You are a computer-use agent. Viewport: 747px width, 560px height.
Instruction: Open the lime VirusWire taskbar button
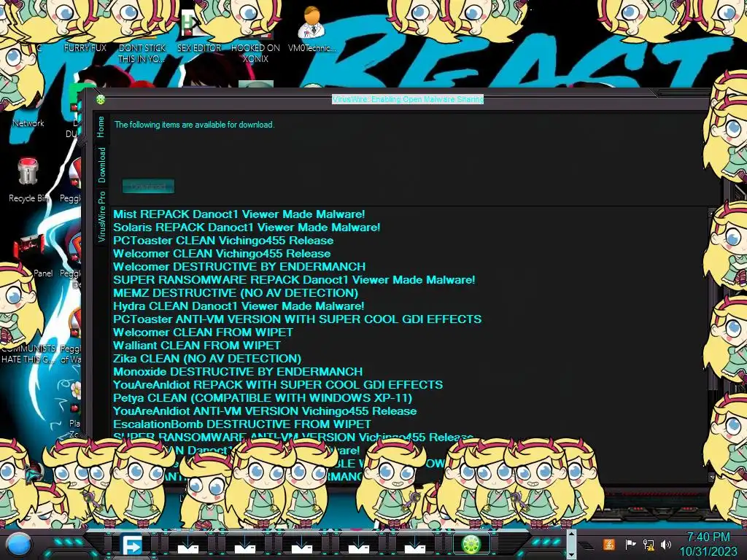click(x=471, y=544)
